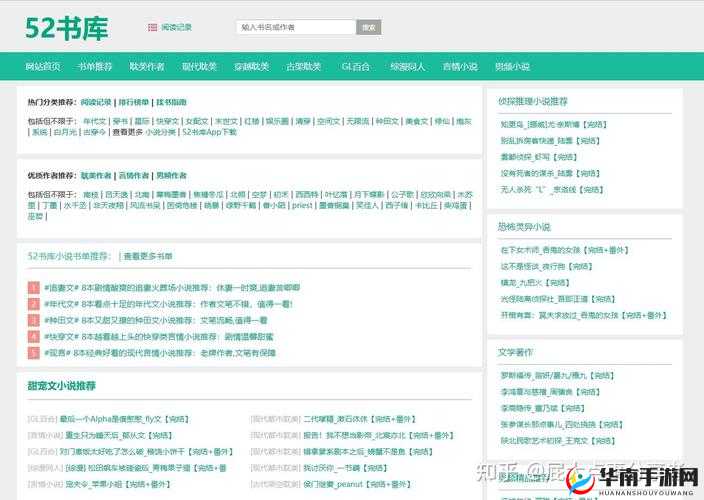The height and width of the screenshot is (500, 704).
Task: Open 耽美作者 under 优质作者推荐
Action: [x=96, y=175]
